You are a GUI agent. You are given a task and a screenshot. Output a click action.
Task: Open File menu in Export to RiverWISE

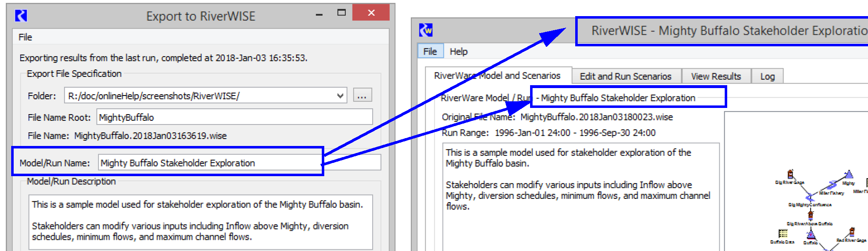pyautogui.click(x=25, y=37)
